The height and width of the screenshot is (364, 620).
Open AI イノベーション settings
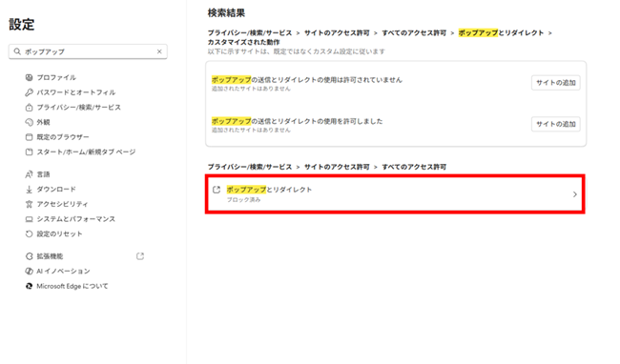tap(63, 272)
